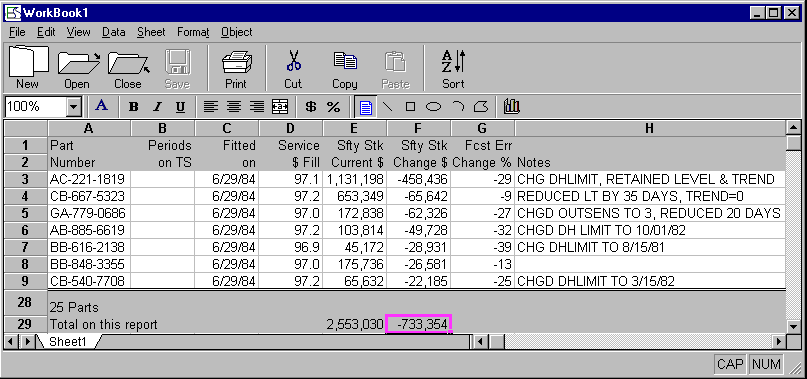Screen dimensions: 807x379
Task: Center-align cell text
Action: point(234,107)
